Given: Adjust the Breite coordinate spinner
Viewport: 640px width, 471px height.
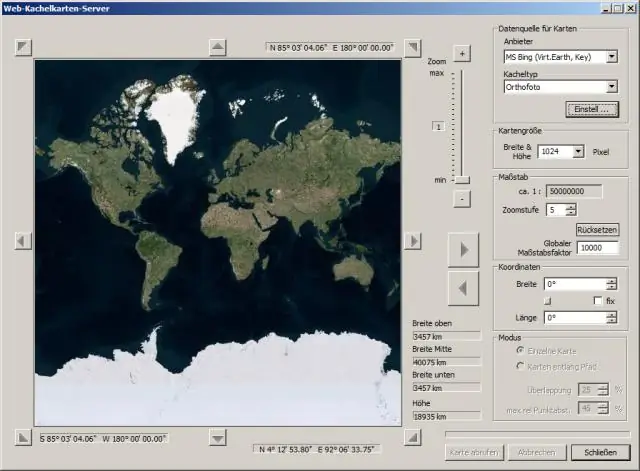Looking at the screenshot, I should (x=611, y=284).
